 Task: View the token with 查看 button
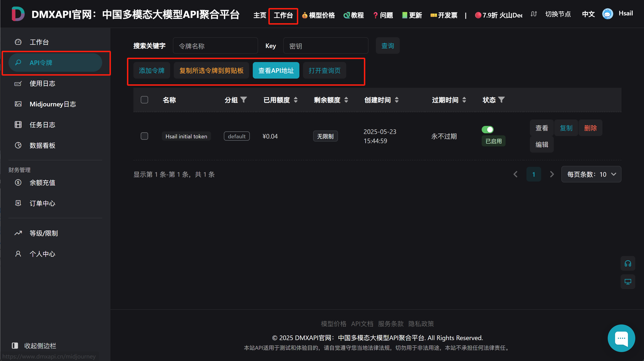542,128
